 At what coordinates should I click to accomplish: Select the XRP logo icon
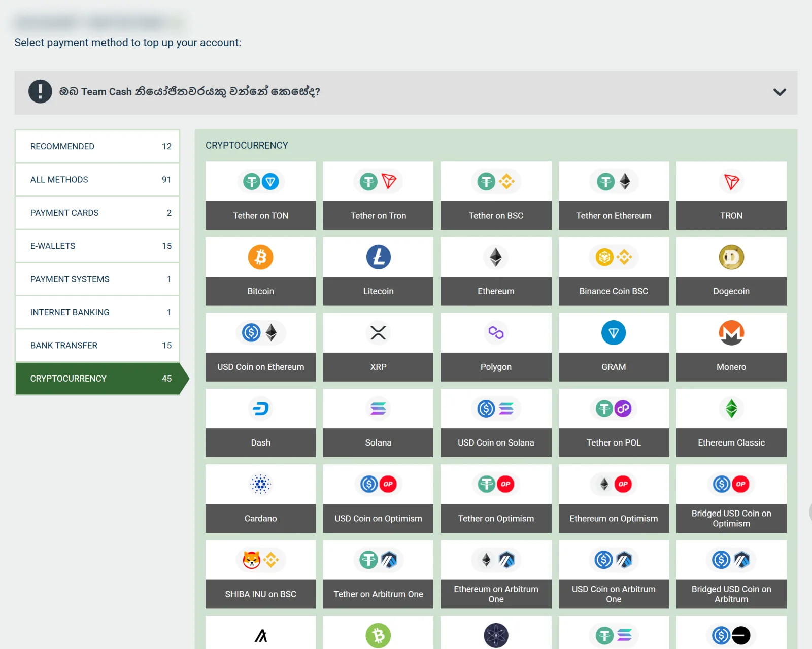click(x=378, y=333)
